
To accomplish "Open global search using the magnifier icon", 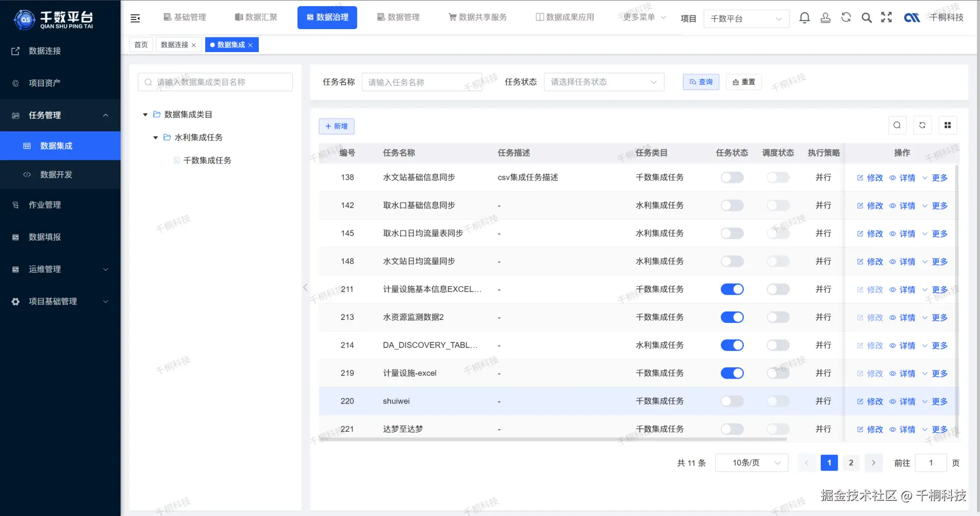I will pyautogui.click(x=866, y=17).
